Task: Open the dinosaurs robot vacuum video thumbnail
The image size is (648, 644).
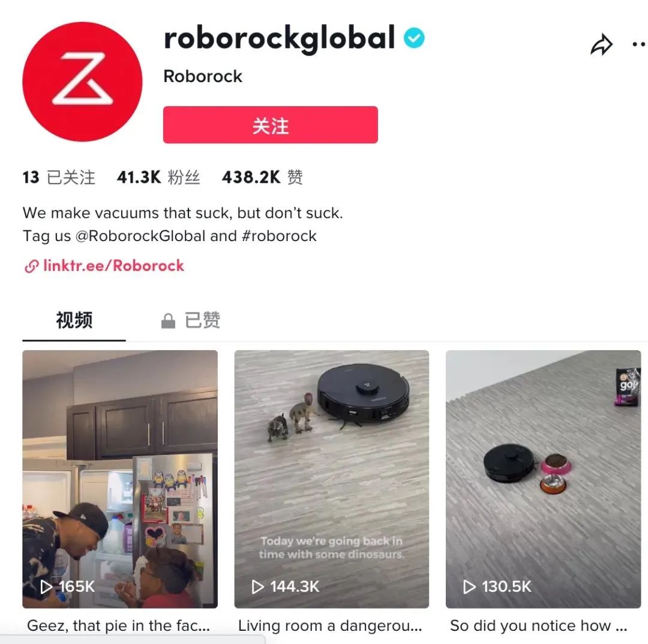Action: click(331, 479)
